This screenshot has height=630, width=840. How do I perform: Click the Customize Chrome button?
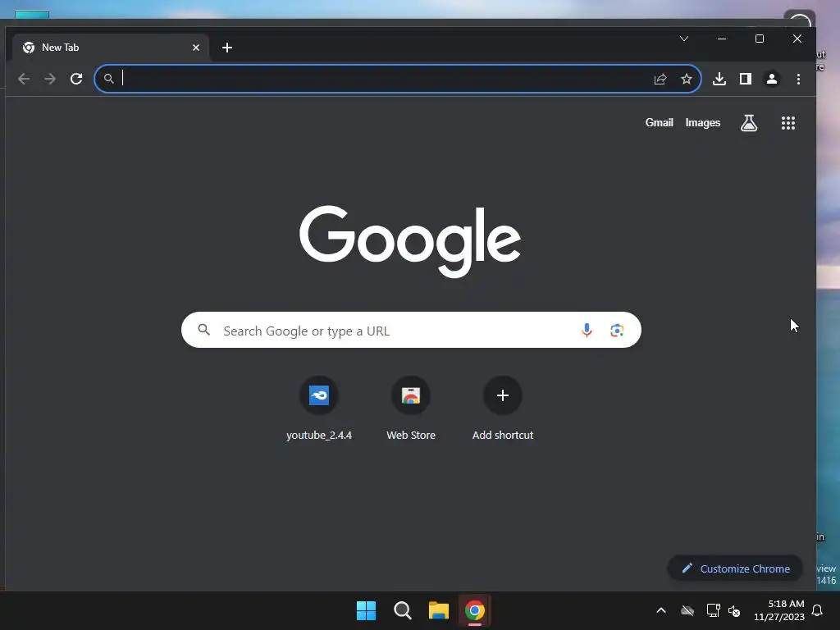(735, 568)
